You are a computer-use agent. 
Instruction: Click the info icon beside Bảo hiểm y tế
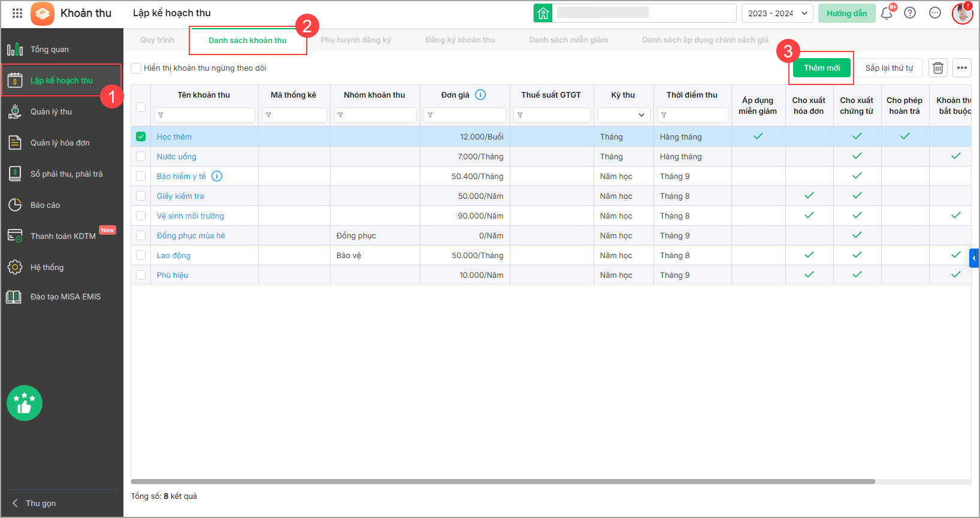coord(217,176)
